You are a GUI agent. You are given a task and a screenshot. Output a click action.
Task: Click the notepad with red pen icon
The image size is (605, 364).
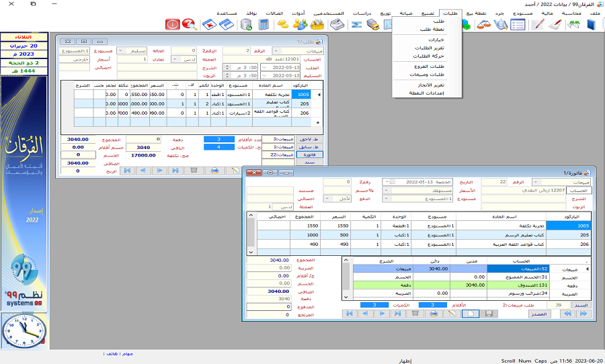[x=538, y=25]
